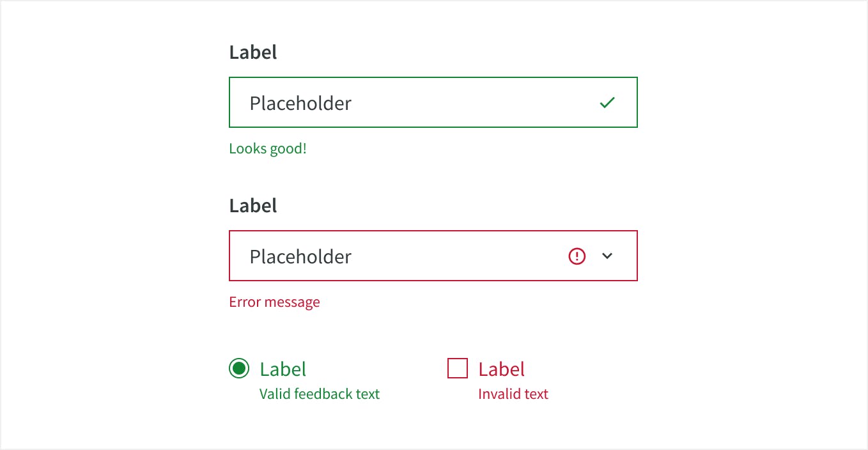Click the down chevron next to the error icon
The height and width of the screenshot is (450, 868).
(x=607, y=256)
